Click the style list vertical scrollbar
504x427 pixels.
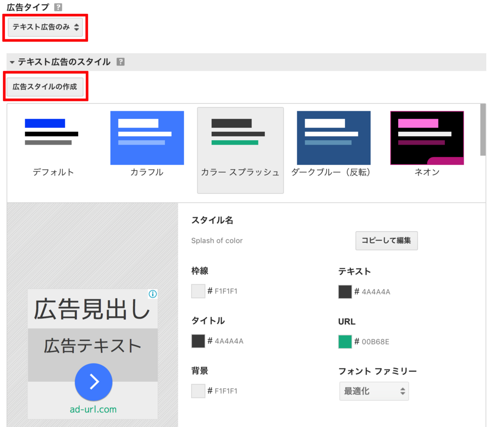(x=483, y=130)
